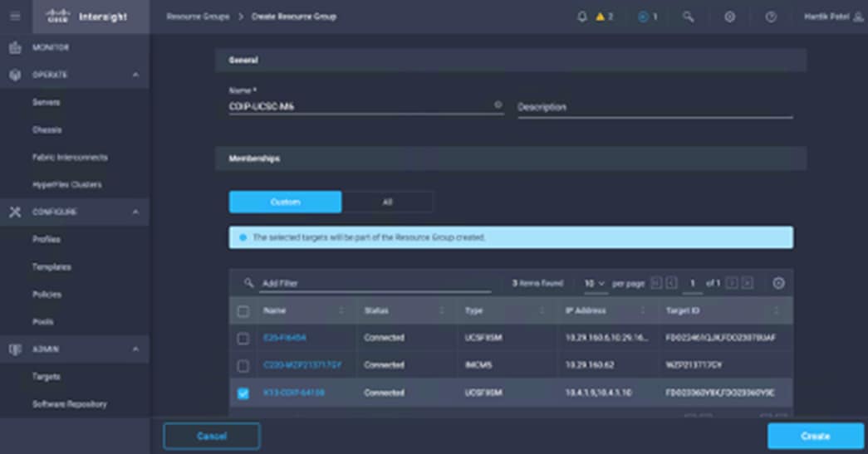Open the notifications bell
Image resolution: width=868 pixels, height=454 pixels.
(x=581, y=17)
